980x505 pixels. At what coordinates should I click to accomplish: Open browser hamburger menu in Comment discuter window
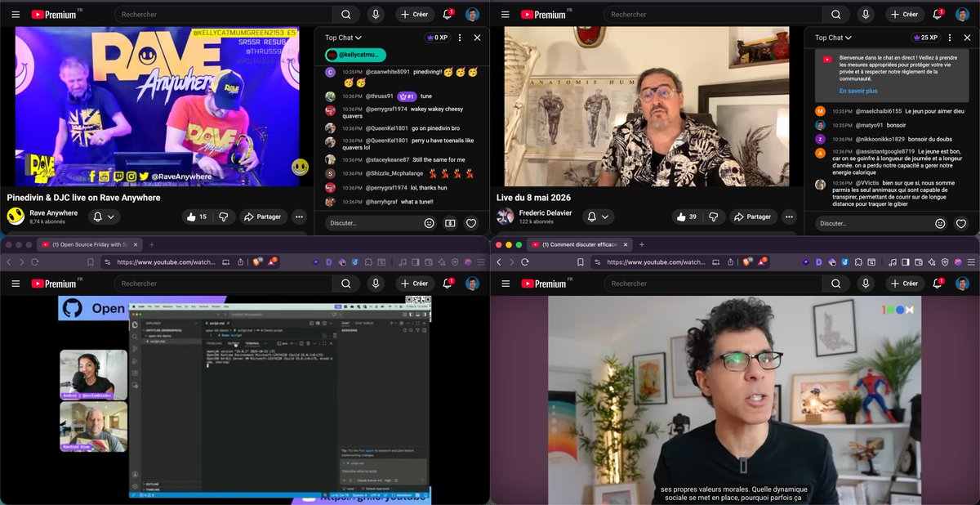(970, 262)
